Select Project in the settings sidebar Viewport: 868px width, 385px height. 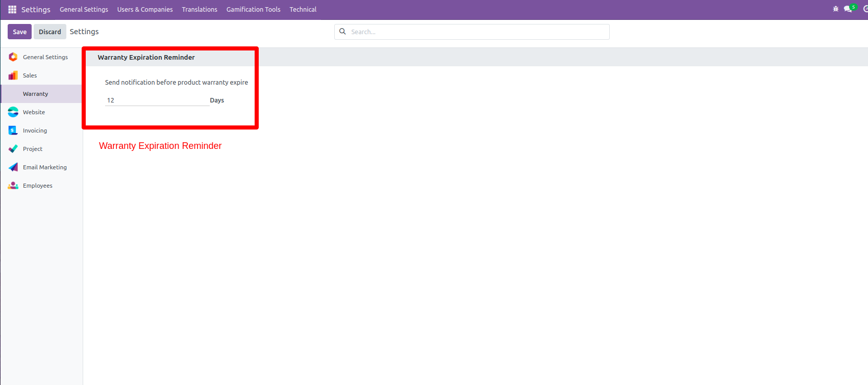pyautogui.click(x=33, y=149)
